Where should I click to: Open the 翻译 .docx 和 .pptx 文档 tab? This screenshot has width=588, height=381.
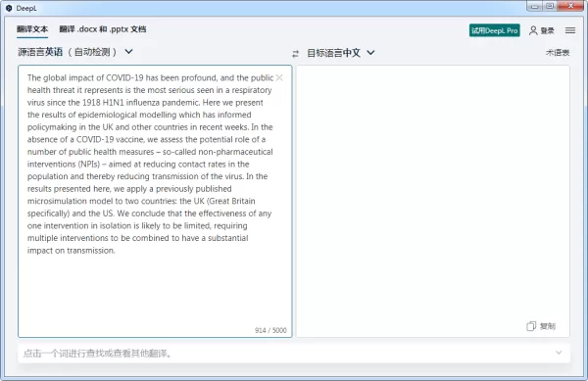(103, 29)
